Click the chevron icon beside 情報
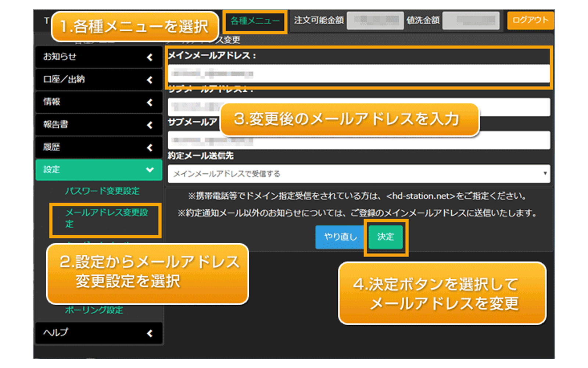The image size is (588, 368). click(150, 102)
